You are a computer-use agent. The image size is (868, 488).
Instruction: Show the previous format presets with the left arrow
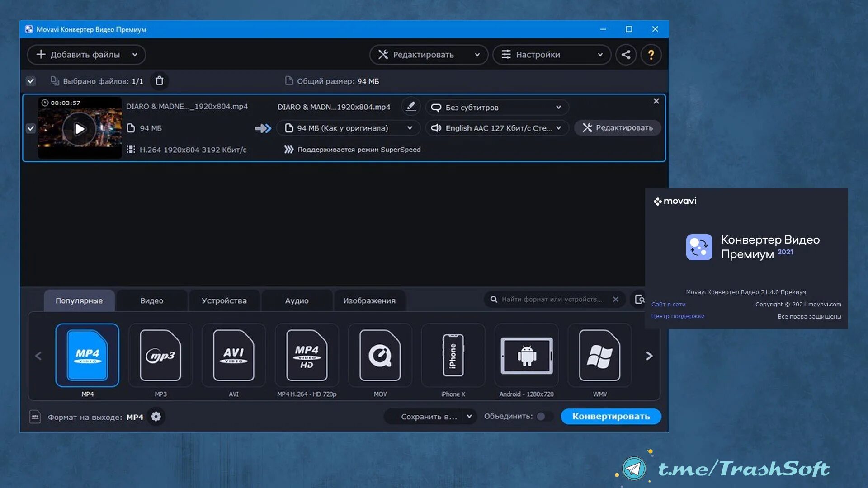tap(38, 356)
